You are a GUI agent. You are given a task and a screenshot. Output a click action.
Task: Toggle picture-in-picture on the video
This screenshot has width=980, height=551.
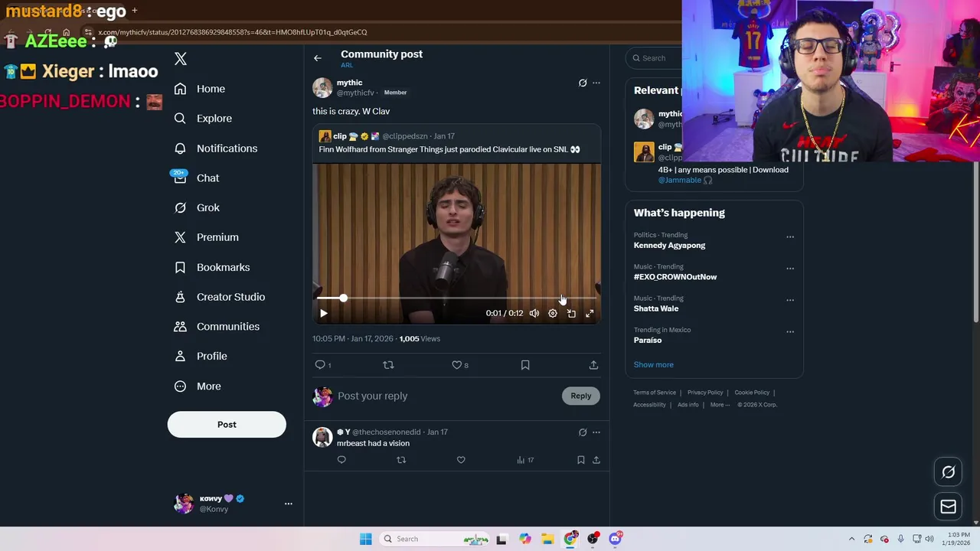click(x=571, y=313)
